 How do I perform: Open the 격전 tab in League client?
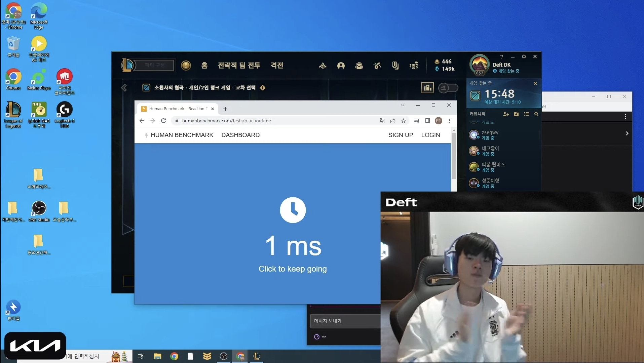tap(277, 66)
